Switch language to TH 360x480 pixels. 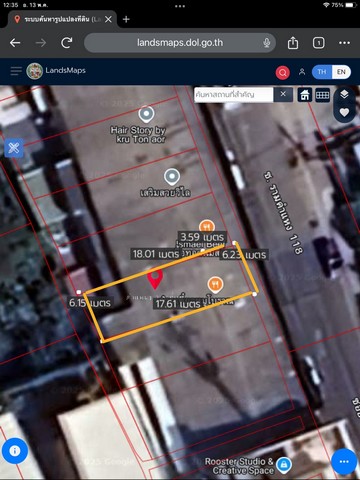point(322,72)
